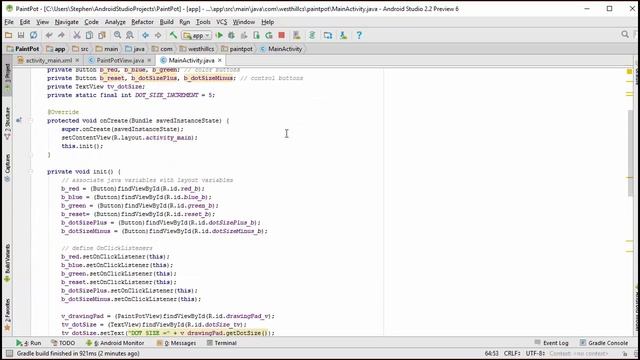The width and height of the screenshot is (640, 360).
Task: Open the Messages tool window
Action: tap(176, 343)
